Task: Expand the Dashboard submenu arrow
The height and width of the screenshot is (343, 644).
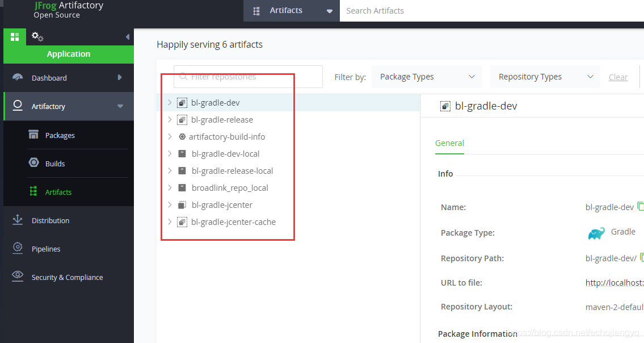Action: pyautogui.click(x=120, y=77)
